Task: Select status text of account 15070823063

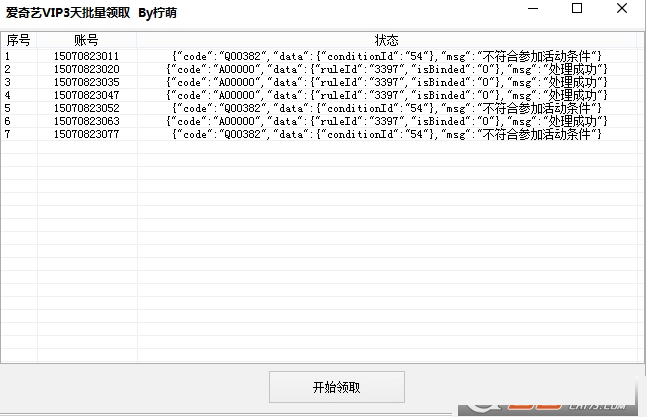Action: [x=387, y=121]
